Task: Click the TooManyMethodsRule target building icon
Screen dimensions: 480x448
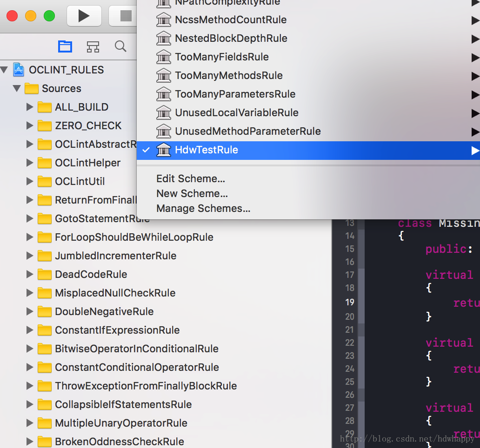Action: coord(164,76)
